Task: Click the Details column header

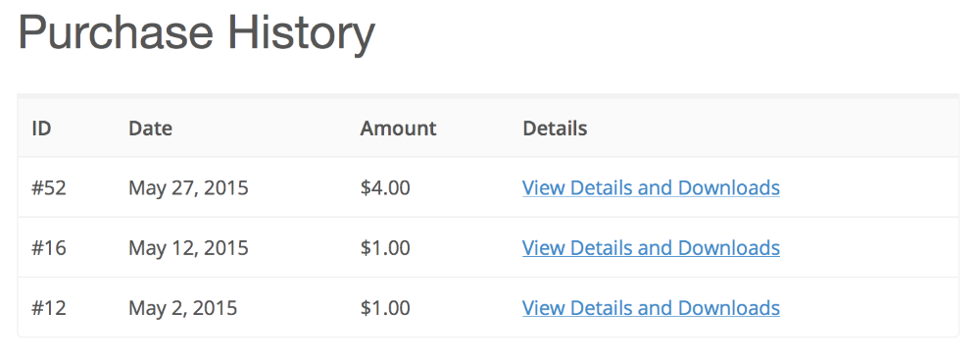Action: point(555,129)
